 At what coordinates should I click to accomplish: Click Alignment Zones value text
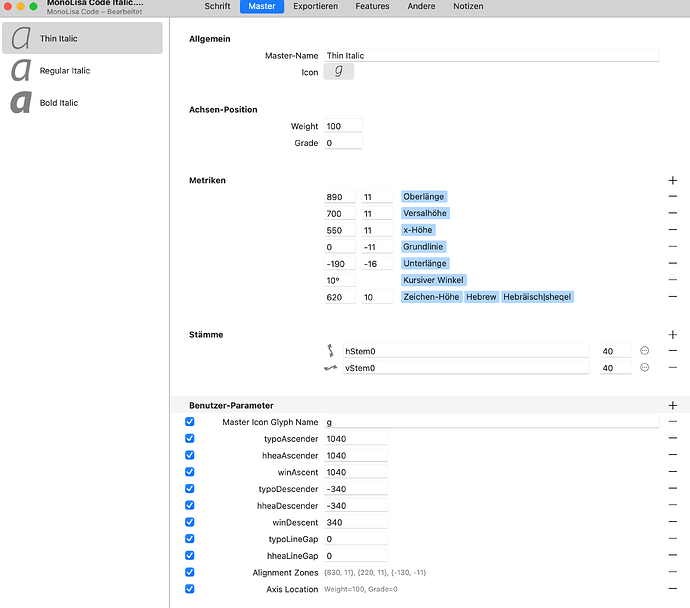375,572
